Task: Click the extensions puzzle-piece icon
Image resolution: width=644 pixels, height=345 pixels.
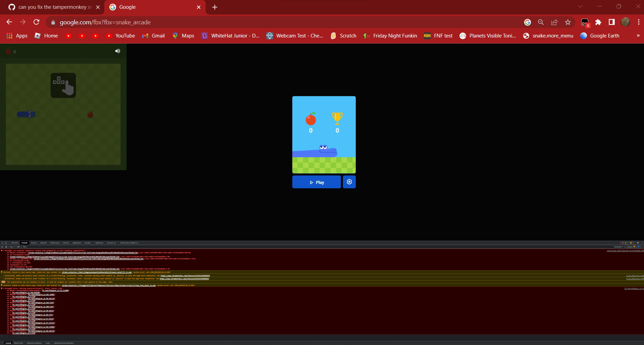Action: tap(599, 22)
